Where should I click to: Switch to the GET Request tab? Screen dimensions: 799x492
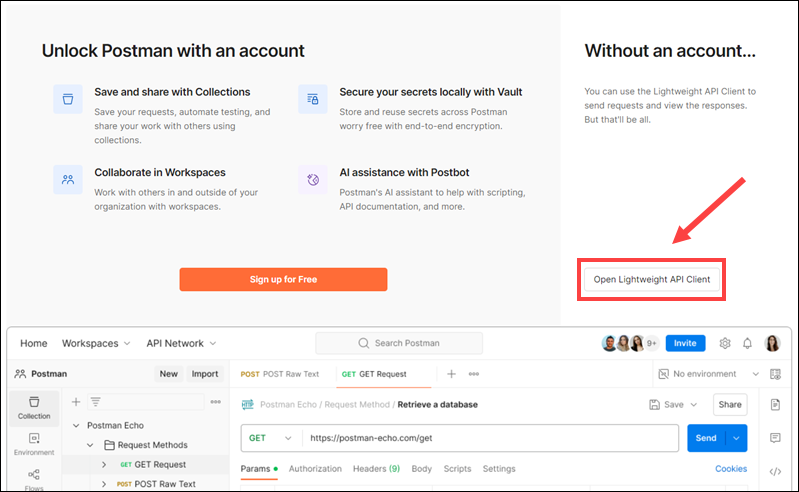[374, 374]
